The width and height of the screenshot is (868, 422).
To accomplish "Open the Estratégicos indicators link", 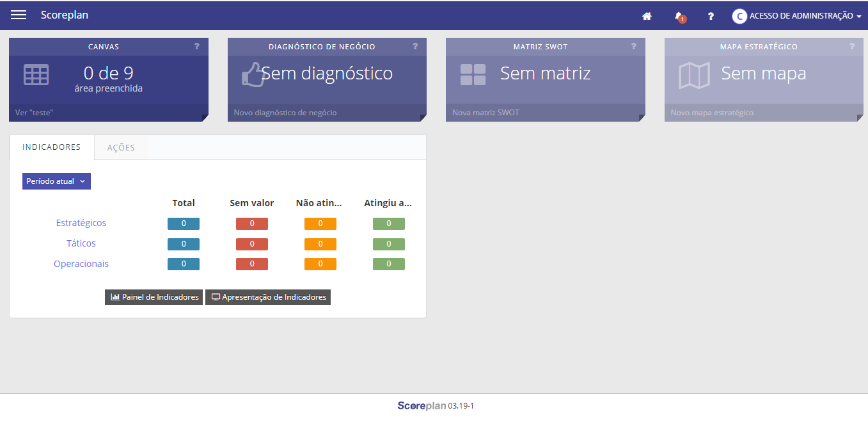I will click(81, 223).
